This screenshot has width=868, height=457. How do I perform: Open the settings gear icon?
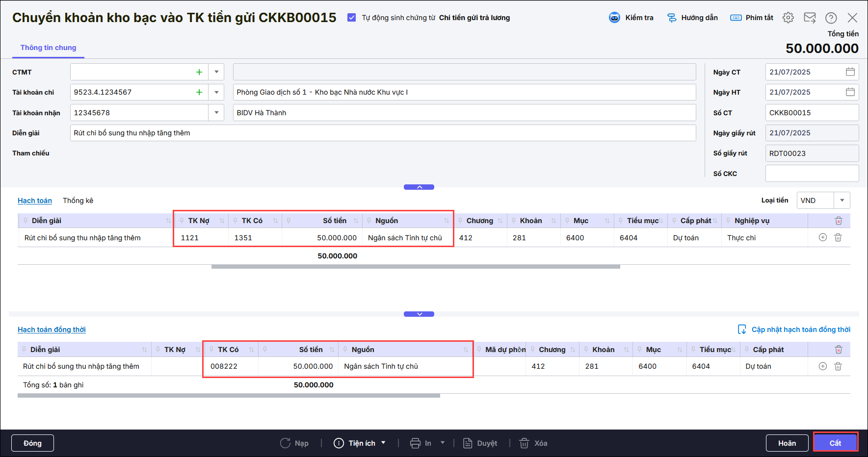pos(788,18)
